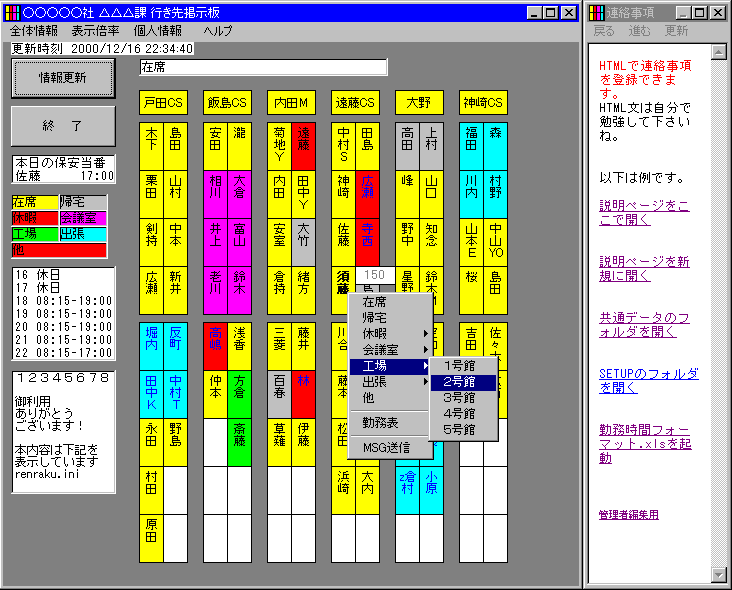
Task: Expand the 会議室 submenu
Action: point(389,350)
